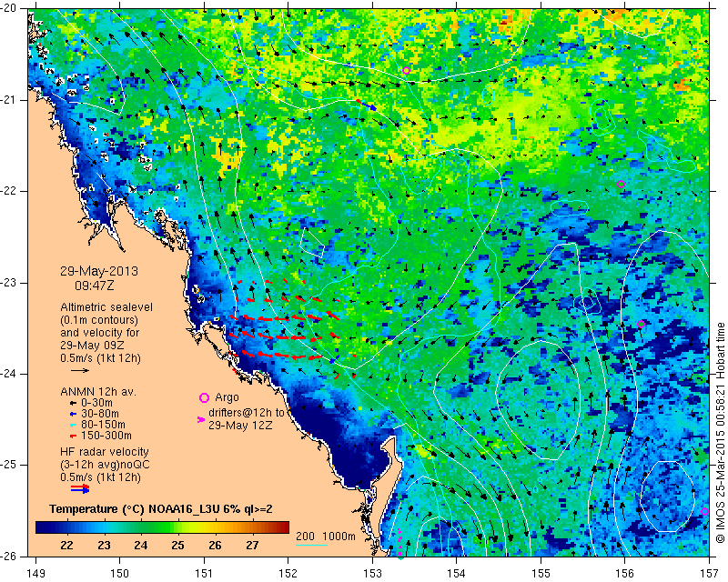Click the date label 29-May-2013
Viewport: 728px width, 582px height.
pyautogui.click(x=99, y=271)
